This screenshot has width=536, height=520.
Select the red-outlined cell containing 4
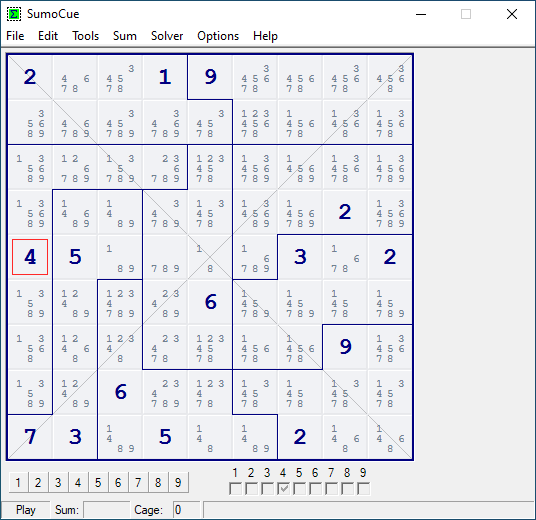coord(30,257)
